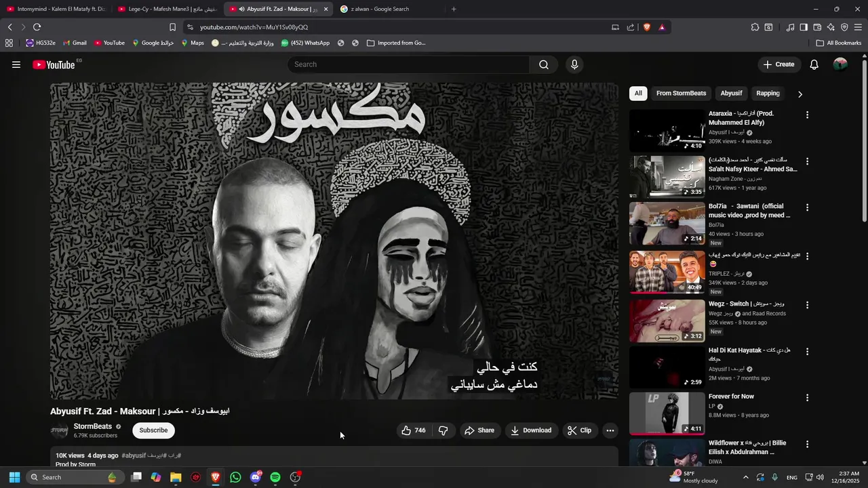Open the #abyusif hashtag link
The image size is (868, 488).
click(134, 455)
